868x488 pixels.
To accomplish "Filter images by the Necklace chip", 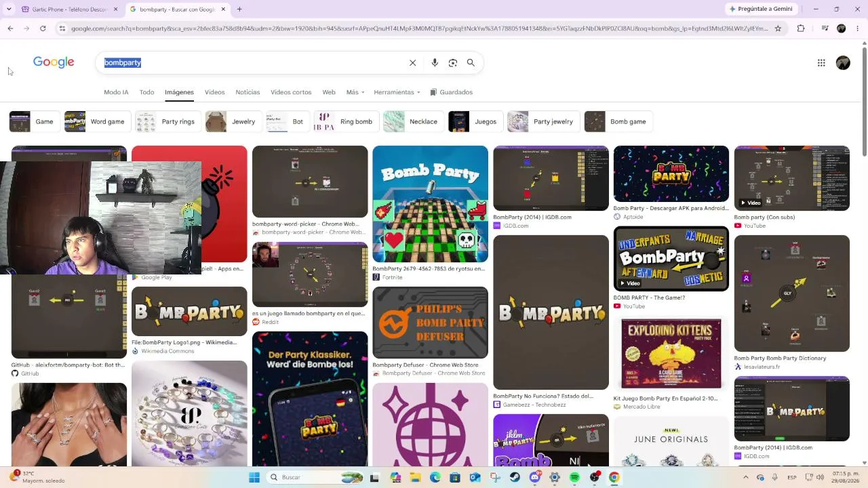I will 413,122.
